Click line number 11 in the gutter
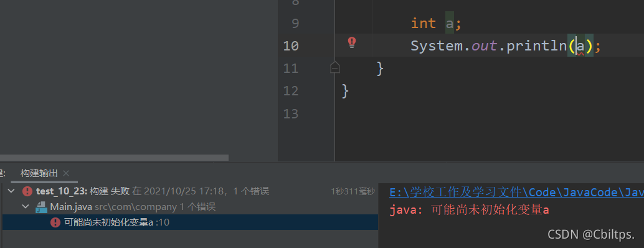644x248 pixels. [291, 68]
